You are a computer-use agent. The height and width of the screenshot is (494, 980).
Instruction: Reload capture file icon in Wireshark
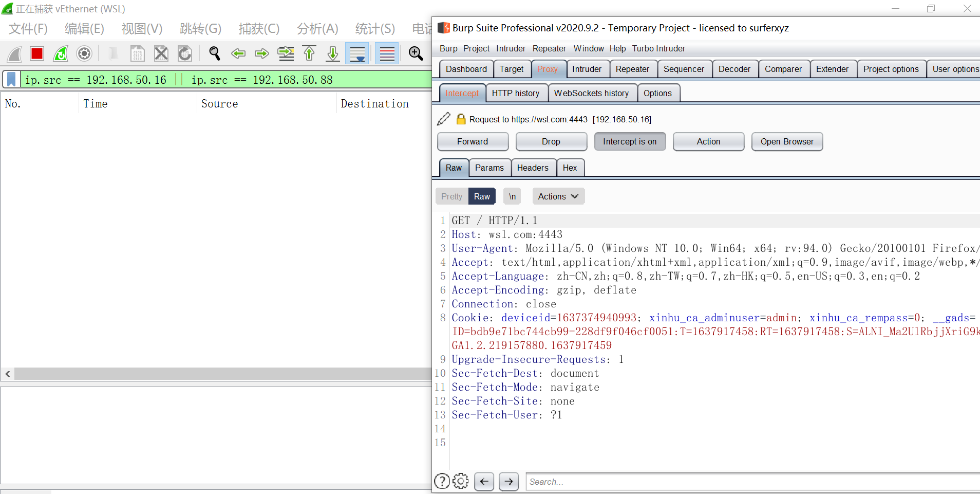[185, 53]
